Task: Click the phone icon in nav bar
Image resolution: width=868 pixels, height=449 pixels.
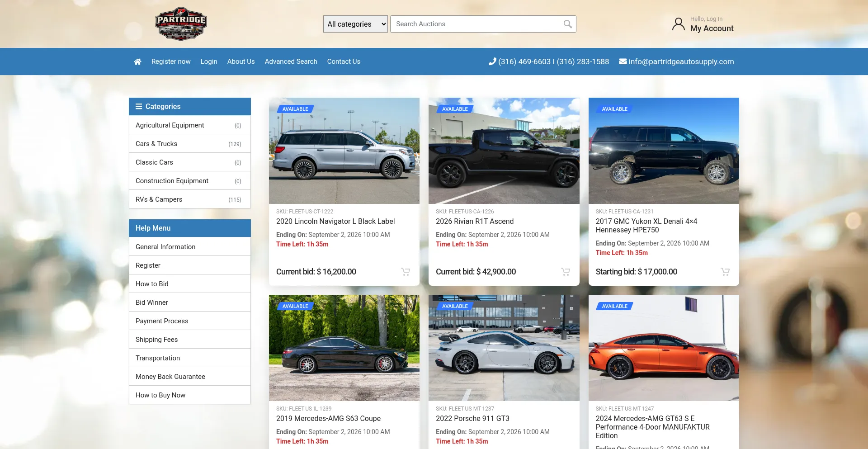Action: pos(492,61)
